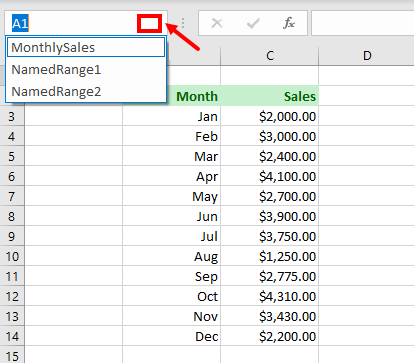Click the Mar cell
This screenshot has width=414, height=363.
point(172,156)
